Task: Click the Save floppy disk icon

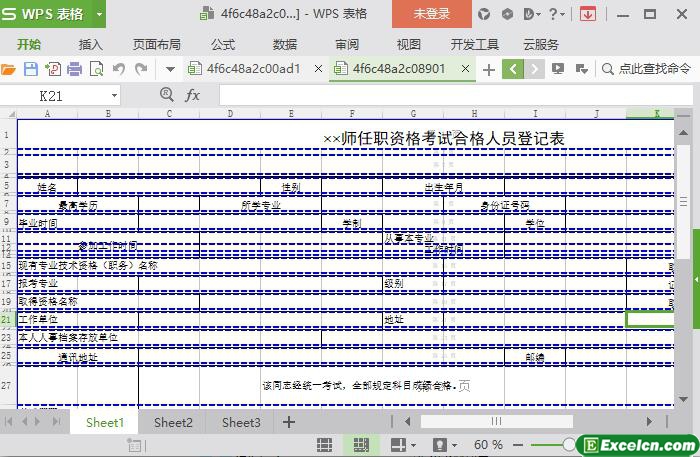Action: click(x=30, y=69)
